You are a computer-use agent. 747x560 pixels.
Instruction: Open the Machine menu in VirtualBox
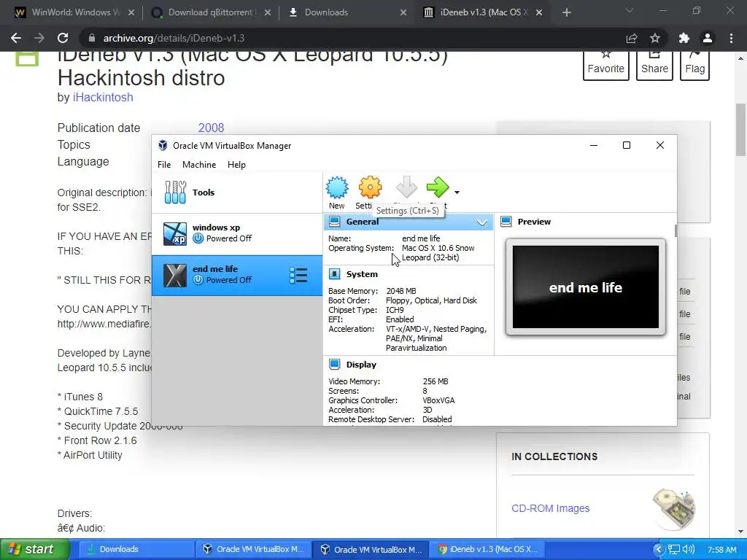[199, 164]
